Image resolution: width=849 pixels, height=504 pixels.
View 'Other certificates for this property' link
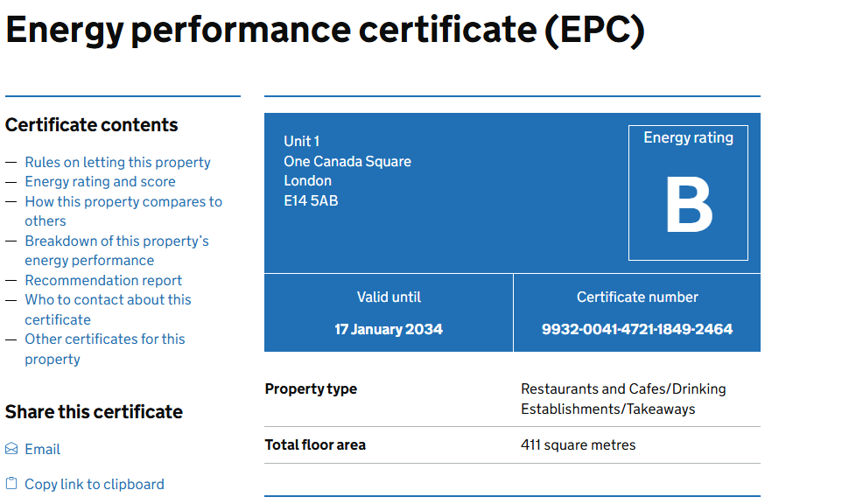(104, 339)
